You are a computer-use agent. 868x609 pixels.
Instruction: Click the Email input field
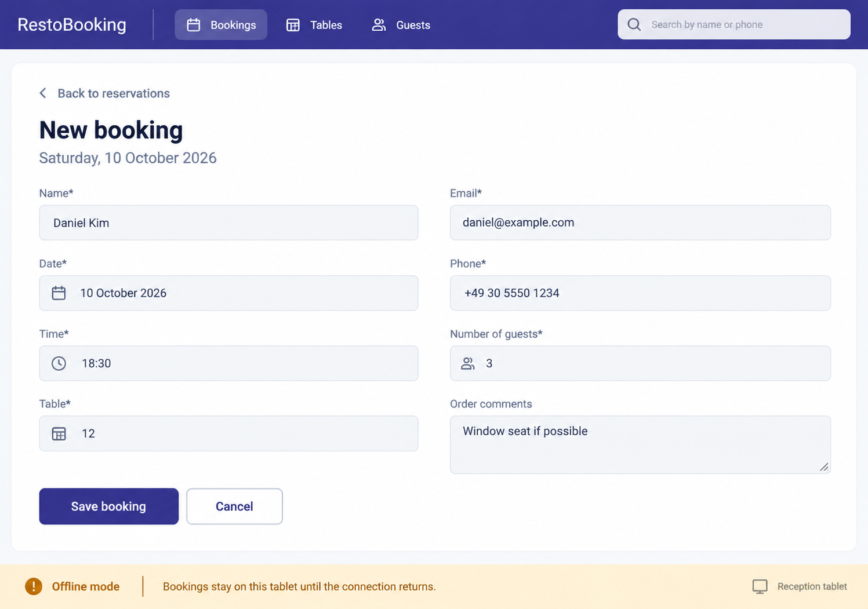pos(640,223)
